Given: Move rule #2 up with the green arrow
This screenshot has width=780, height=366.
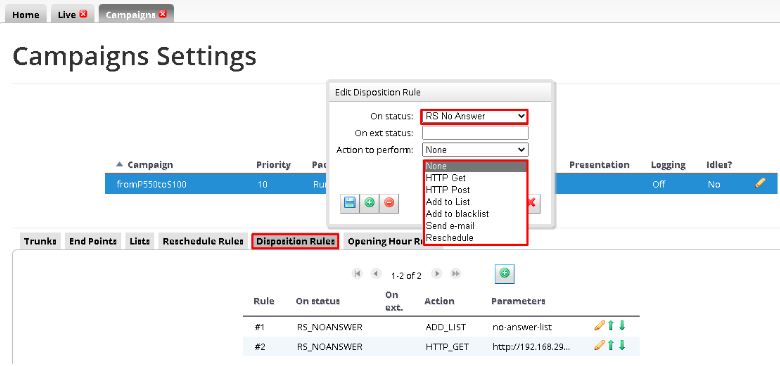Looking at the screenshot, I should [x=611, y=345].
